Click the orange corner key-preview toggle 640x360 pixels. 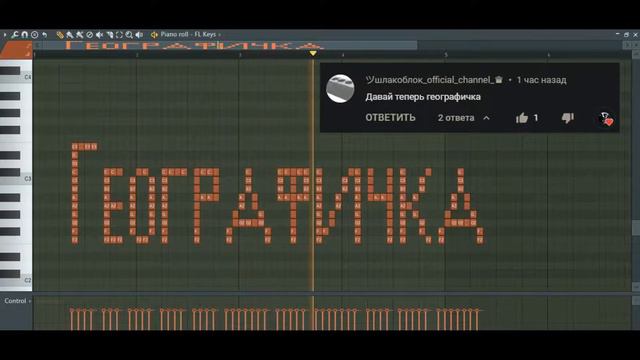click(x=16, y=50)
